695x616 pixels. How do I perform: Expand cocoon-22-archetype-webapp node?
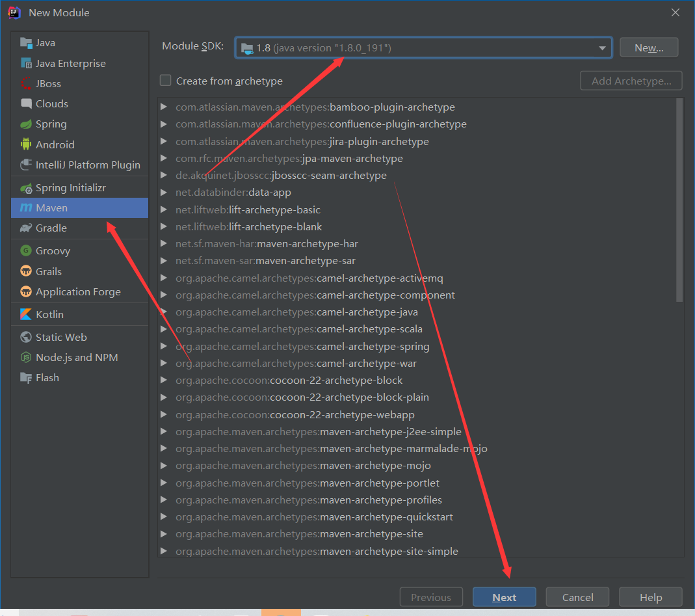point(164,414)
